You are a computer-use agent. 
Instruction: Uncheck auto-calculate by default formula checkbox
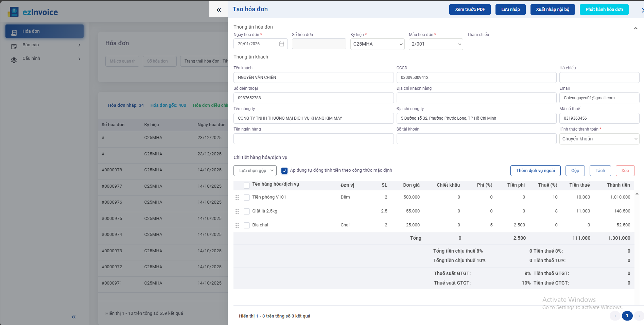[x=284, y=171]
